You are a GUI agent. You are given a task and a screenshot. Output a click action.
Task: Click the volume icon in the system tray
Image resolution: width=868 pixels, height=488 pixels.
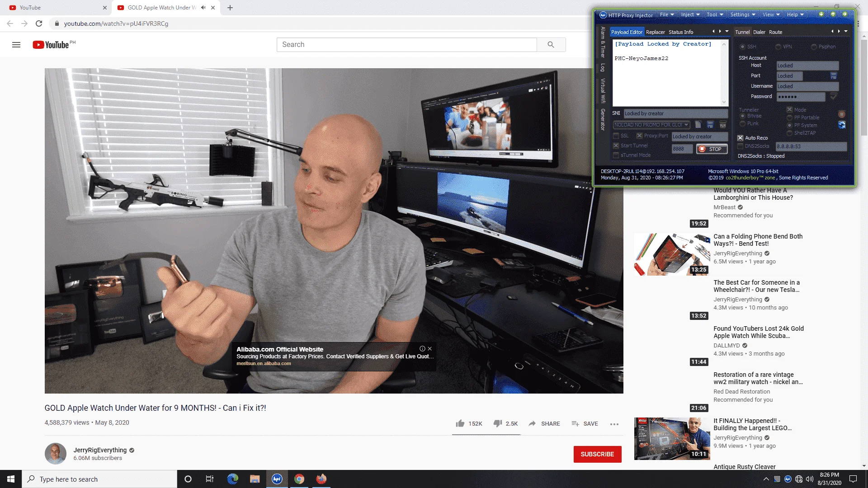[x=810, y=479]
